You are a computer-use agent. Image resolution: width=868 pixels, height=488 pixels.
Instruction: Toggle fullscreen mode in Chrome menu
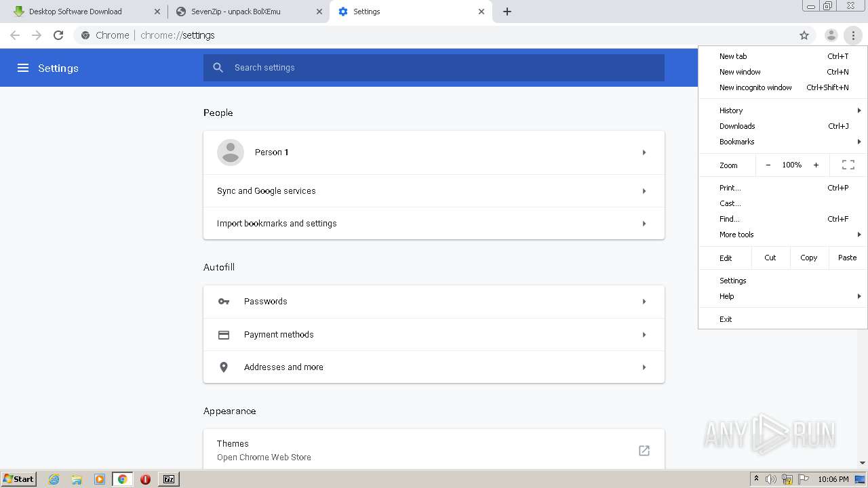[848, 165]
